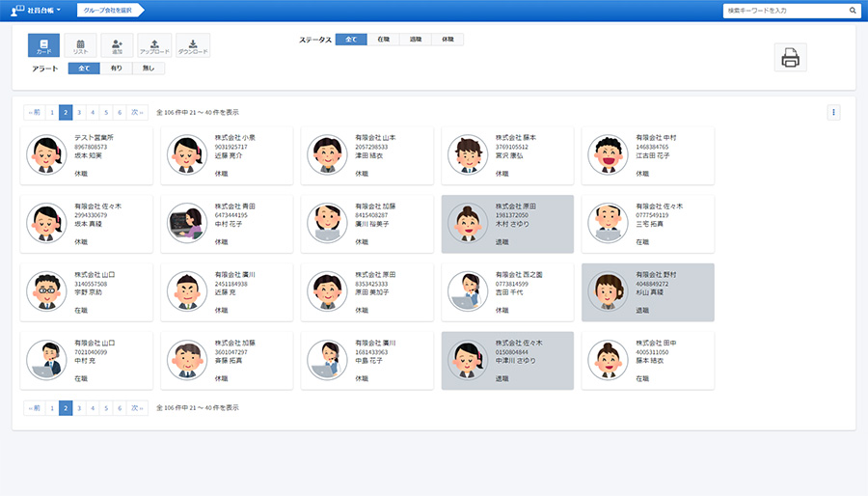Open employee card for 木村 さゆり

506,224
